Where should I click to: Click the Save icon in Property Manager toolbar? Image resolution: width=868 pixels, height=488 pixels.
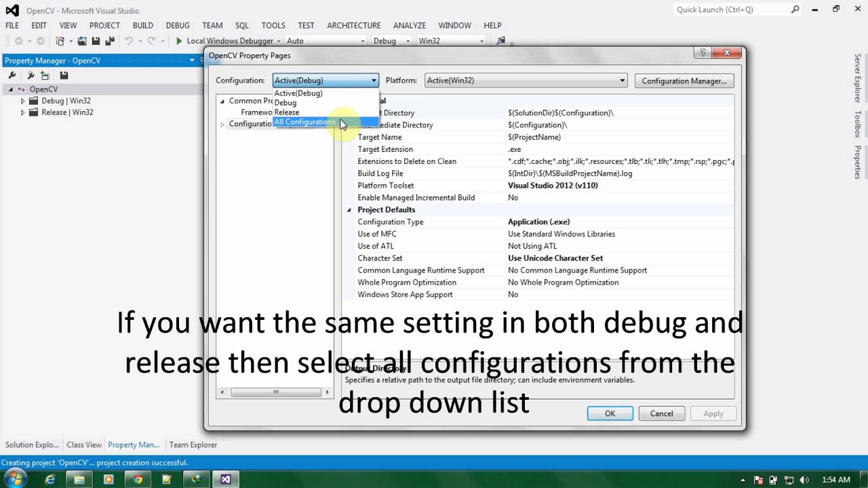pyautogui.click(x=64, y=75)
